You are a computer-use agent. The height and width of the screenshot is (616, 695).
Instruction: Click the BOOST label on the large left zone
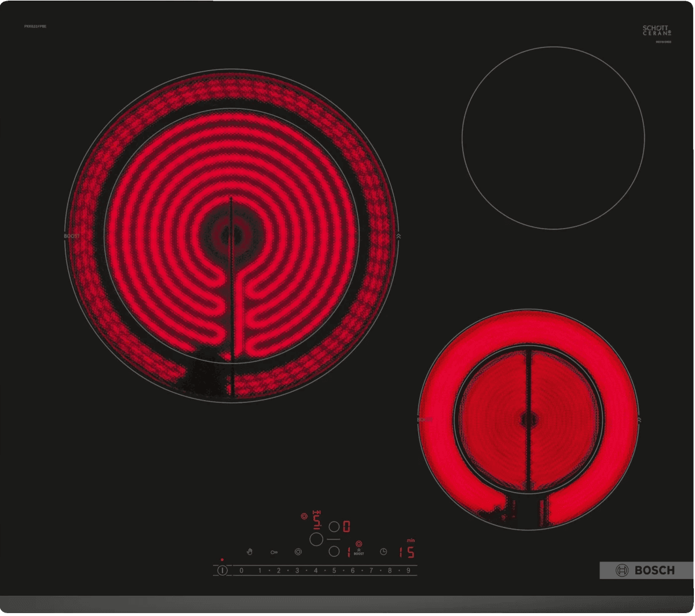[71, 236]
